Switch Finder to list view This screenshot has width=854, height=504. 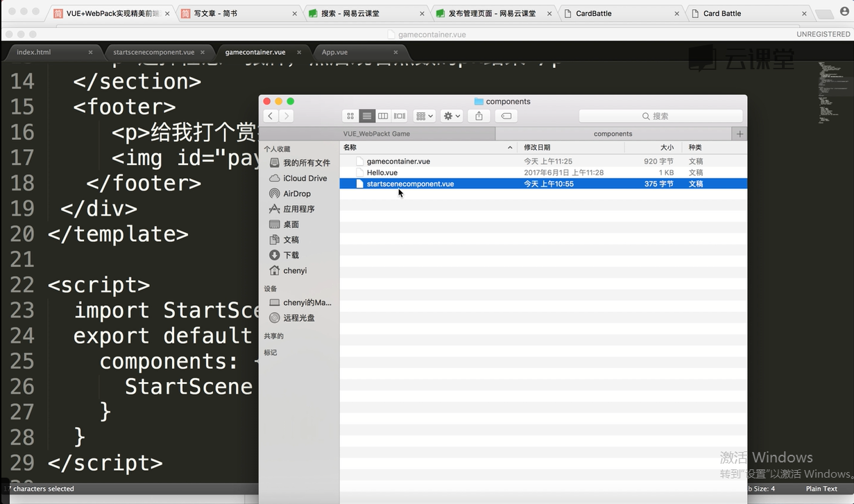point(367,116)
